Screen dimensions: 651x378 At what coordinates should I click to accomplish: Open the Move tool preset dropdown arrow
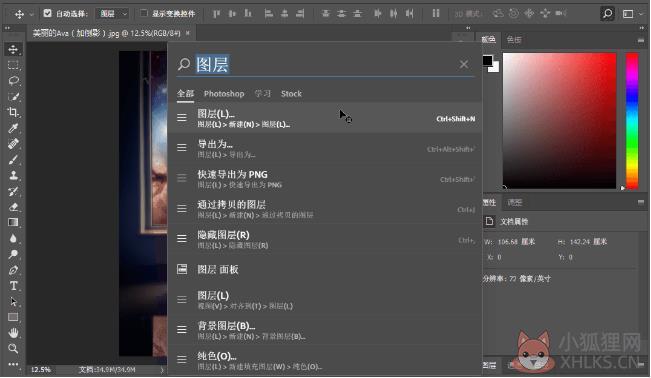coord(31,15)
